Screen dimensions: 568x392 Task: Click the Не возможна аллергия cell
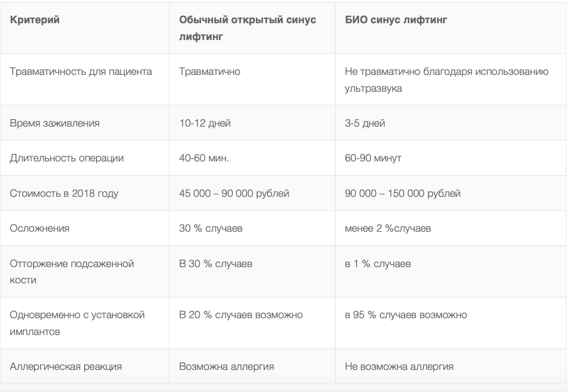[399, 366]
